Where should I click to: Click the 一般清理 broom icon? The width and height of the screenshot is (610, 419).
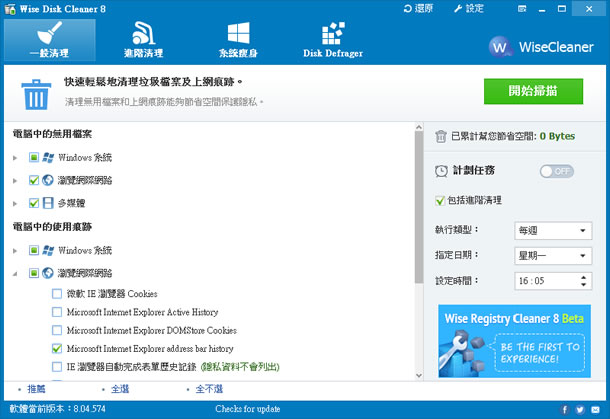point(48,33)
